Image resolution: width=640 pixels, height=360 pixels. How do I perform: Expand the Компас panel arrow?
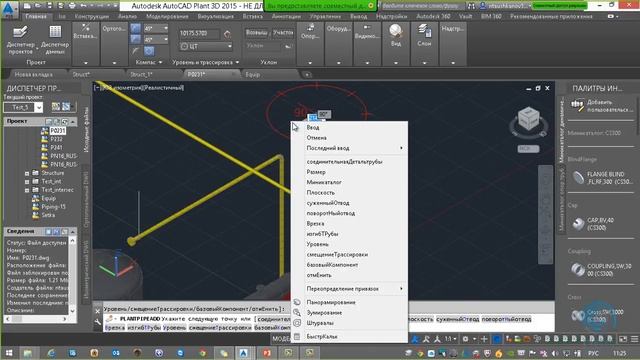tap(160, 62)
